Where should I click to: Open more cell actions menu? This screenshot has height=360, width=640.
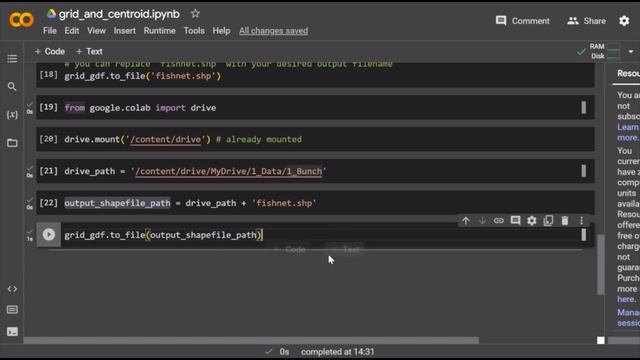click(581, 221)
